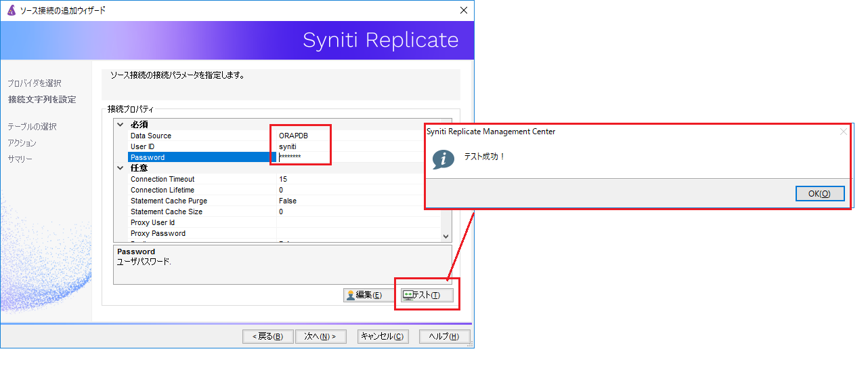The height and width of the screenshot is (381, 868).
Task: Click the Connection Lifetime value 0
Action: tap(281, 190)
